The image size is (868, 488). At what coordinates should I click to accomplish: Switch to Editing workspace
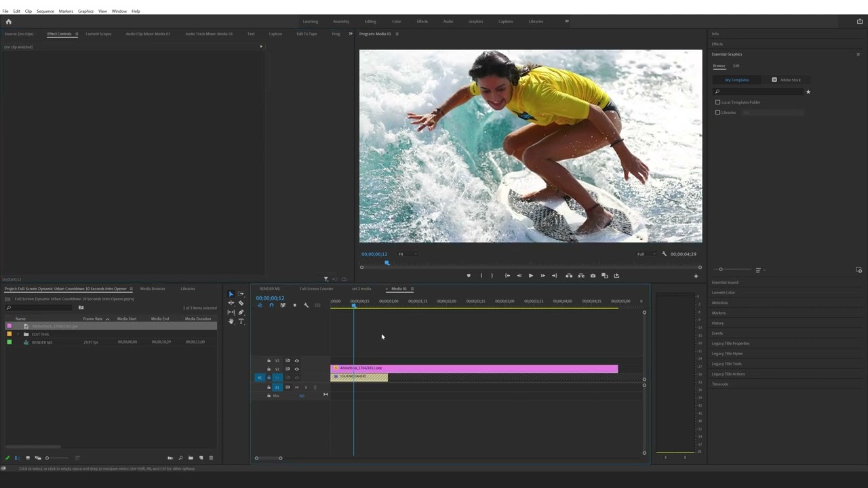click(370, 21)
